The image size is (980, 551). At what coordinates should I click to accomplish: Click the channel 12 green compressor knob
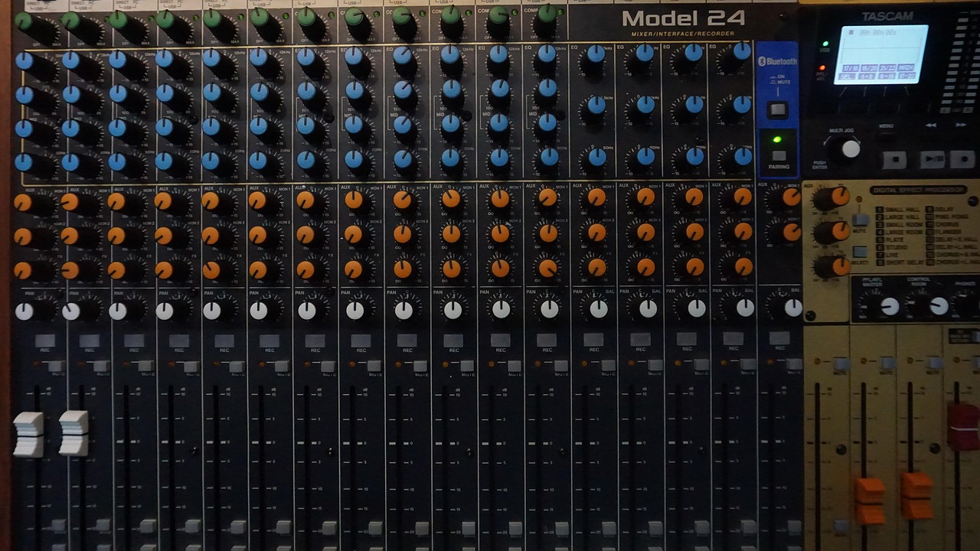[x=547, y=15]
